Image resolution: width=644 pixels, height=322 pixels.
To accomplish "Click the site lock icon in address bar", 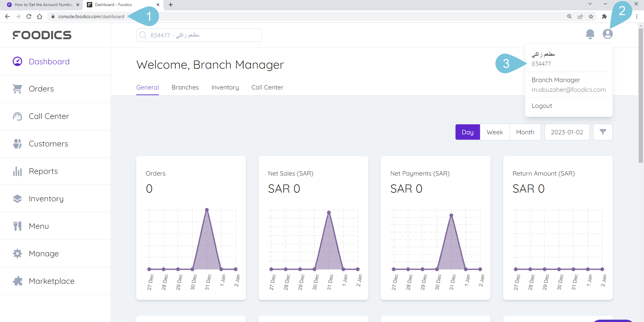I will click(x=53, y=16).
